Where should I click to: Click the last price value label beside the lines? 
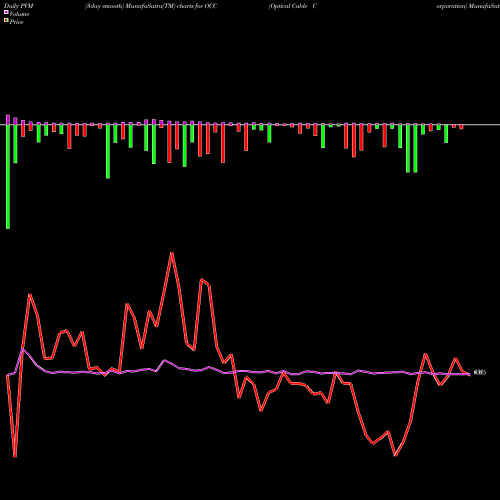pyautogui.click(x=480, y=373)
